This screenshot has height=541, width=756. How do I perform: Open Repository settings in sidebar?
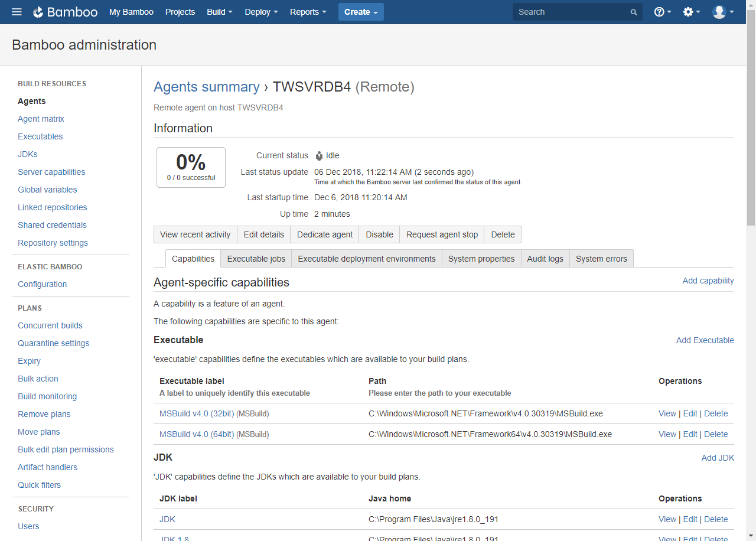(x=53, y=243)
